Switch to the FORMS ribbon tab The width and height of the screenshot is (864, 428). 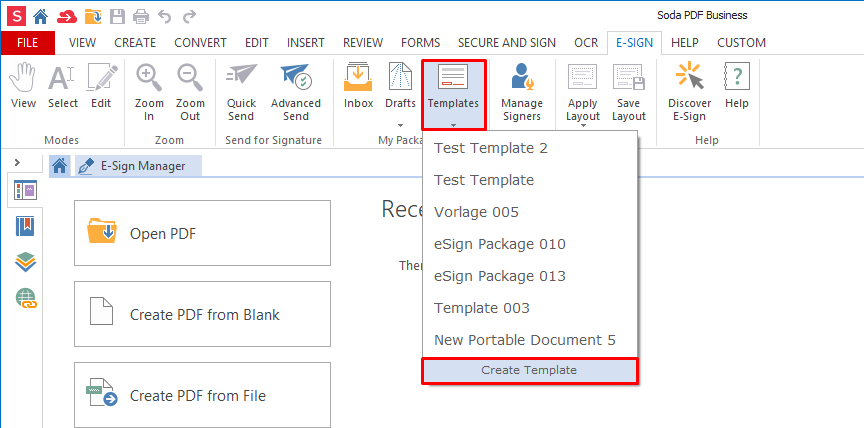(x=420, y=42)
